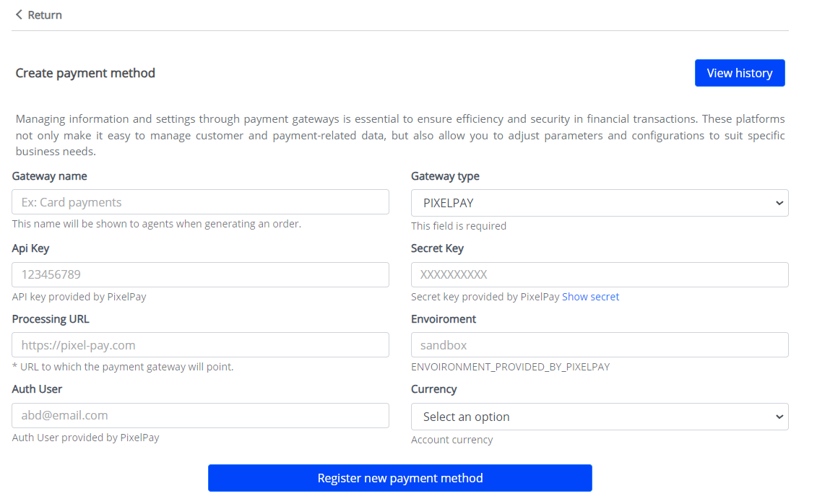Expand the Currency Select an option dropdown
Screen dimensions: 817x504
click(x=599, y=417)
